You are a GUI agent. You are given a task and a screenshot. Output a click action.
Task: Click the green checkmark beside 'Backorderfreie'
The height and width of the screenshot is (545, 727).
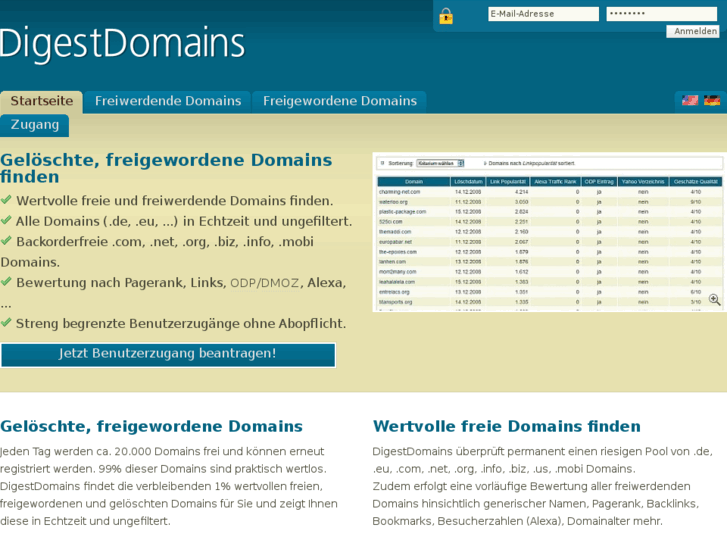click(6, 241)
